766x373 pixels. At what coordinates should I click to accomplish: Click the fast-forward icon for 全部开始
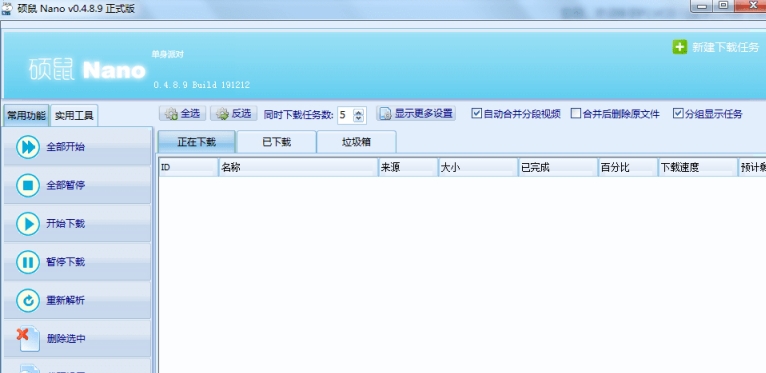28,147
